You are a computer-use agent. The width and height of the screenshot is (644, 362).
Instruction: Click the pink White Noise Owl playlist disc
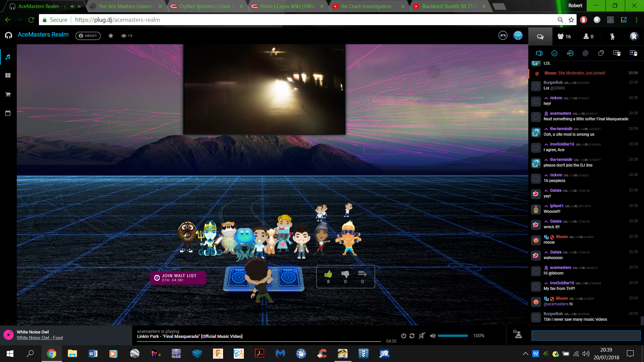(8, 335)
